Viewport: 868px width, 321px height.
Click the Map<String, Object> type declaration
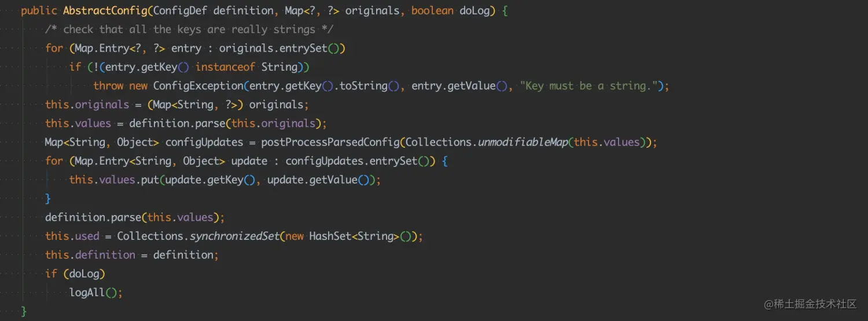pos(102,142)
